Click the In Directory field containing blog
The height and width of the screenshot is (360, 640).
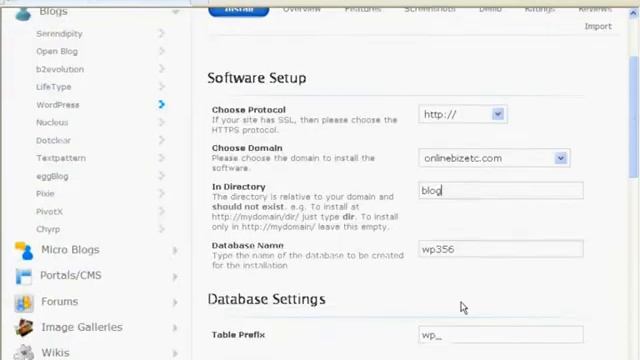pos(501,191)
